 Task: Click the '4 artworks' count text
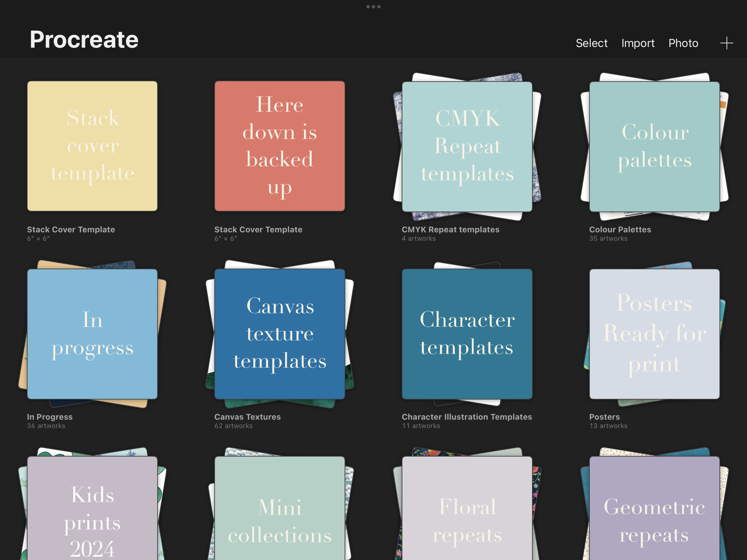pyautogui.click(x=419, y=239)
